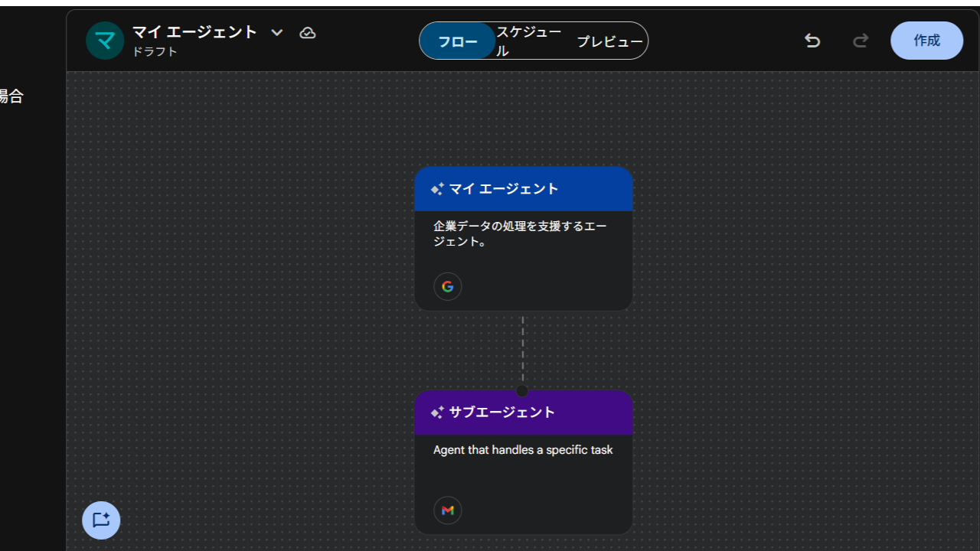The image size is (980, 551).
Task: Select the サブエージェント node header
Action: 524,412
